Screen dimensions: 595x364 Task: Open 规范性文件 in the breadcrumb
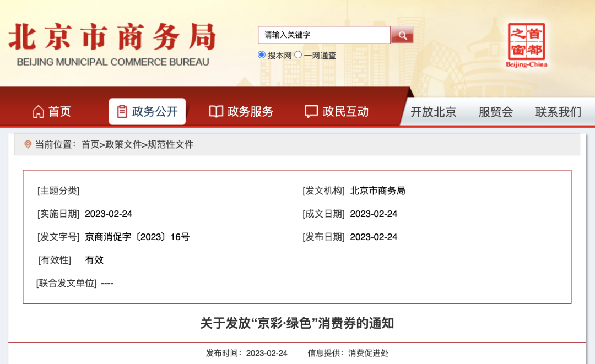pyautogui.click(x=171, y=145)
